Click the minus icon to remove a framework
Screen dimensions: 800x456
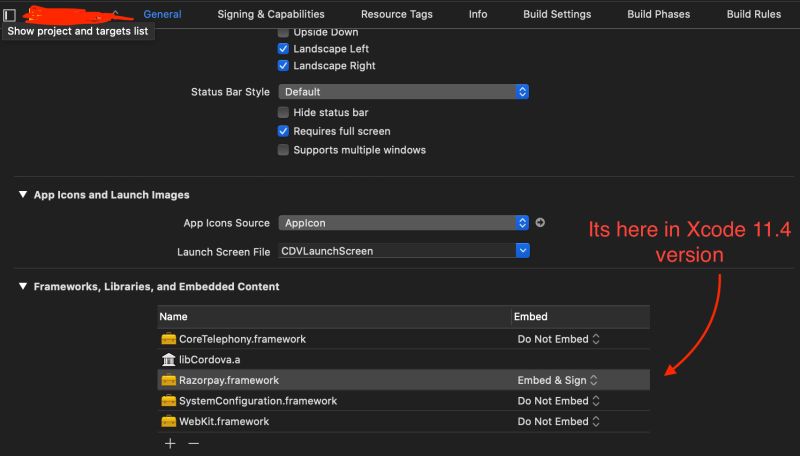(194, 442)
